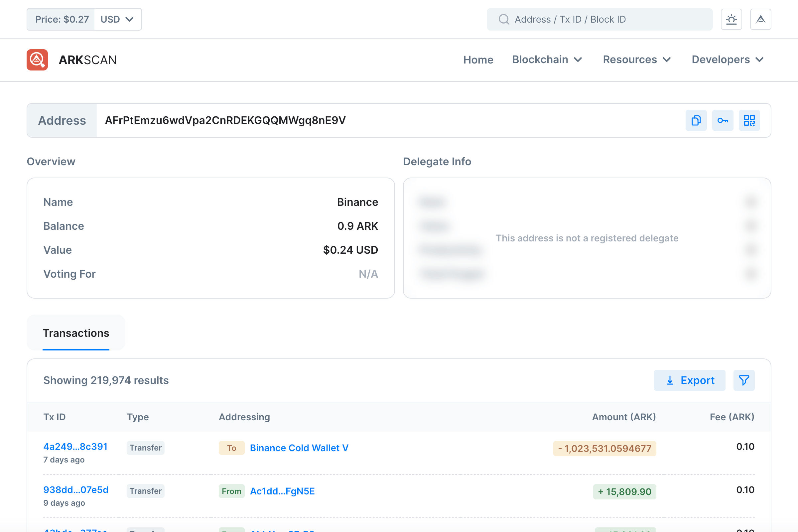Show the public key icon
798x532 pixels.
[722, 120]
